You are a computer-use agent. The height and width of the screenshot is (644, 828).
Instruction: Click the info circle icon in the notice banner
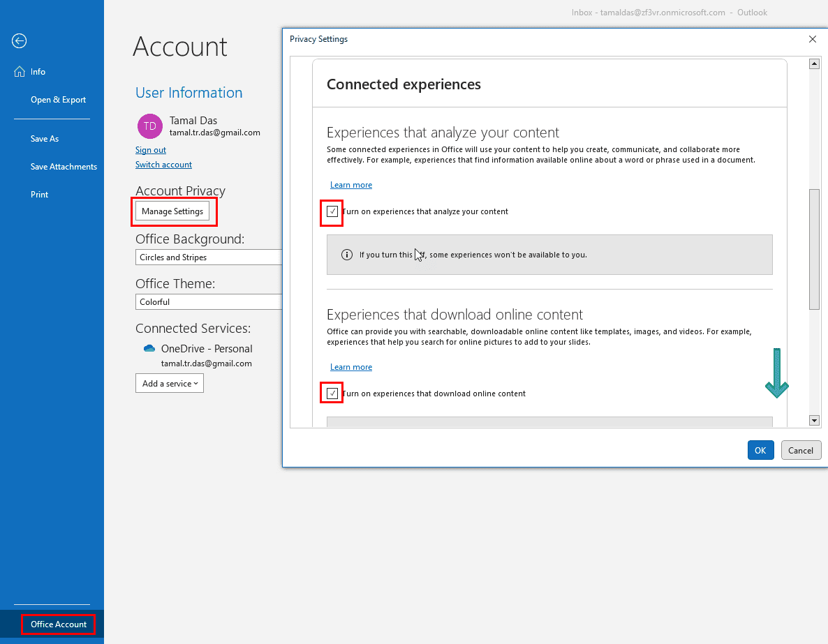pyautogui.click(x=347, y=255)
